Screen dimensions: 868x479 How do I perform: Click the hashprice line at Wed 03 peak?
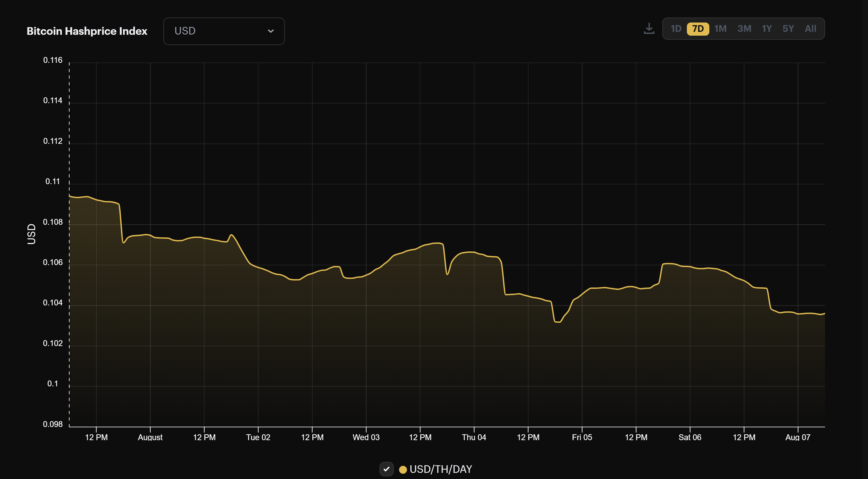[436, 243]
